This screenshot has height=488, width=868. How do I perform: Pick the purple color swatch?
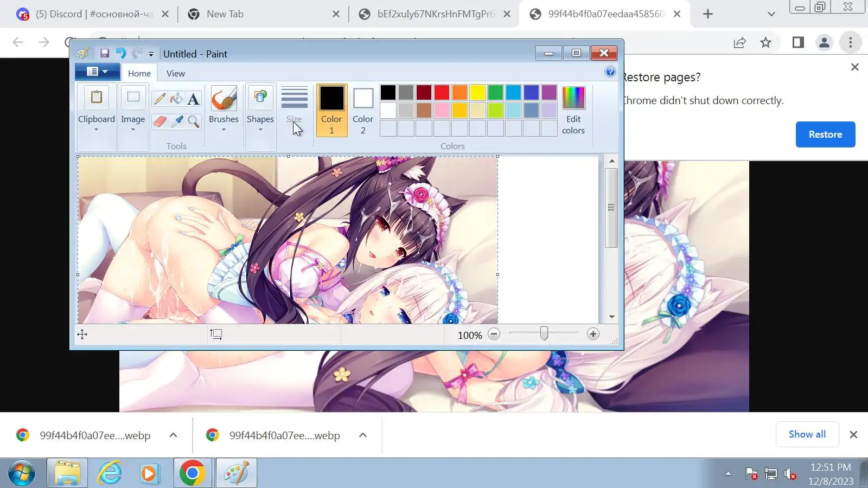click(x=549, y=92)
